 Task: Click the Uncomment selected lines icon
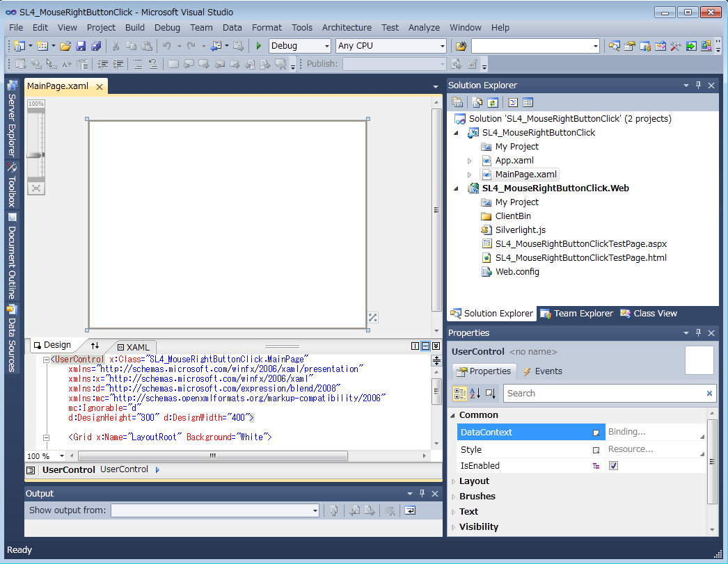pos(153,64)
